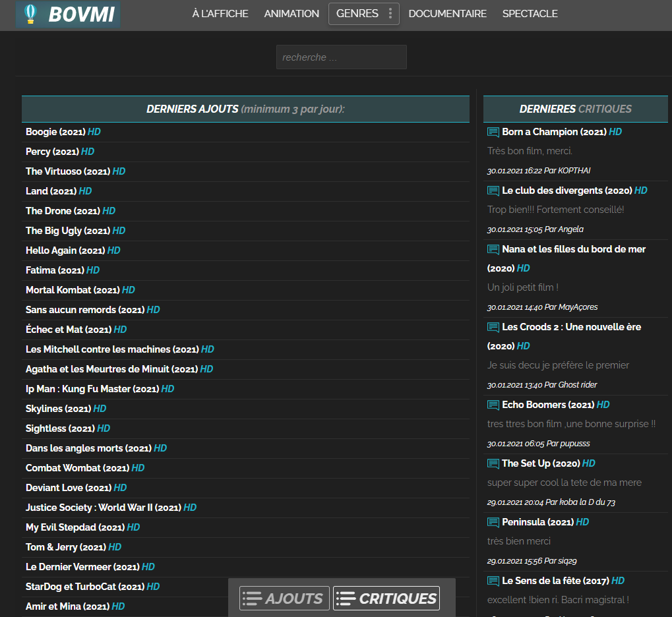
Task: Click the recherche search field
Action: 342,57
